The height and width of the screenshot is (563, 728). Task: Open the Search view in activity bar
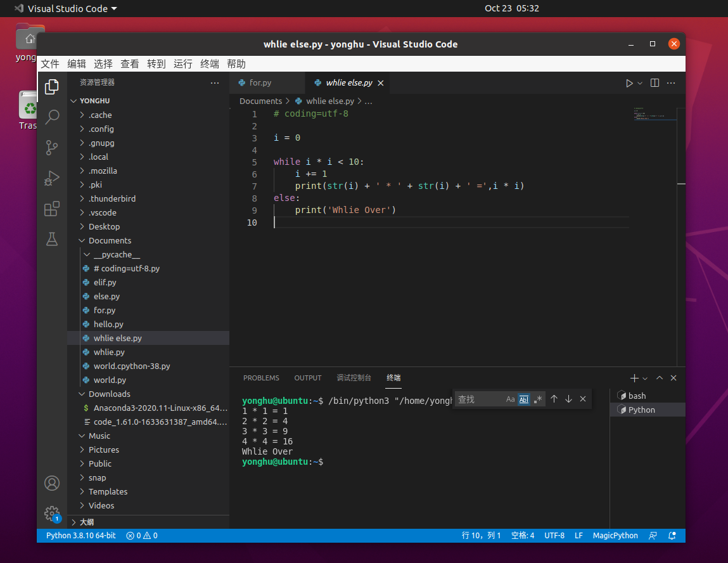click(51, 117)
